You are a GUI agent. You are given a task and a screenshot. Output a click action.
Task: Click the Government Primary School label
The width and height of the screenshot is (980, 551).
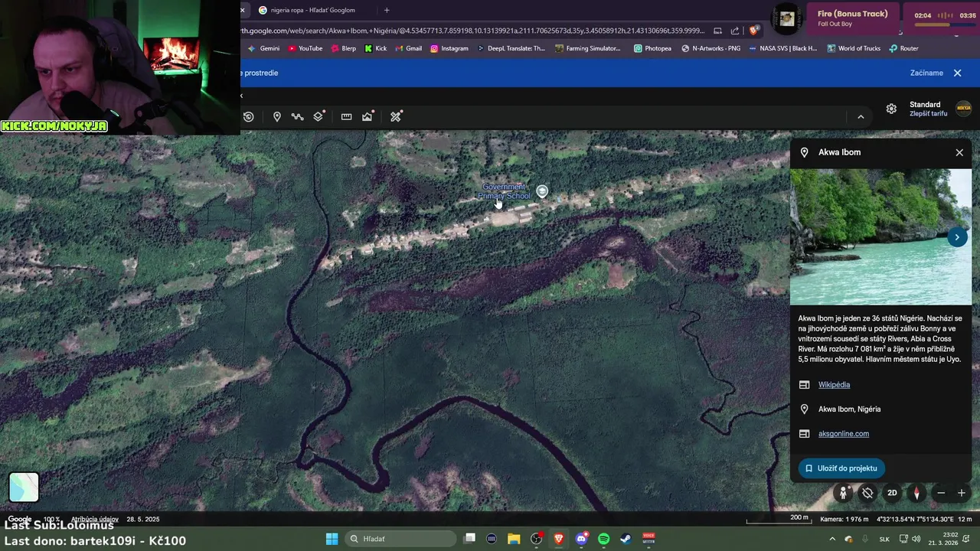504,191
